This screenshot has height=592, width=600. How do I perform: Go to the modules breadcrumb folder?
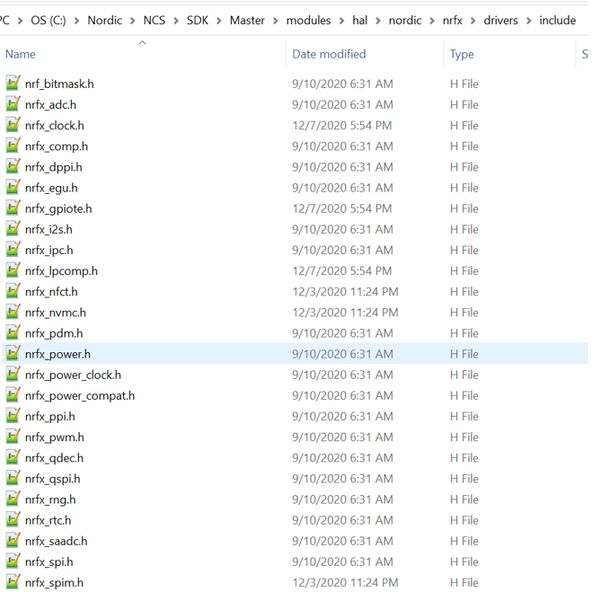click(x=310, y=20)
